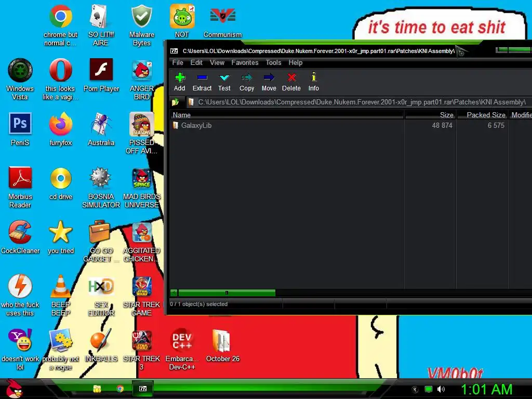Select the AGGITATED CHICKEN icon
Viewport: 532px width, 399px height.
point(141,241)
